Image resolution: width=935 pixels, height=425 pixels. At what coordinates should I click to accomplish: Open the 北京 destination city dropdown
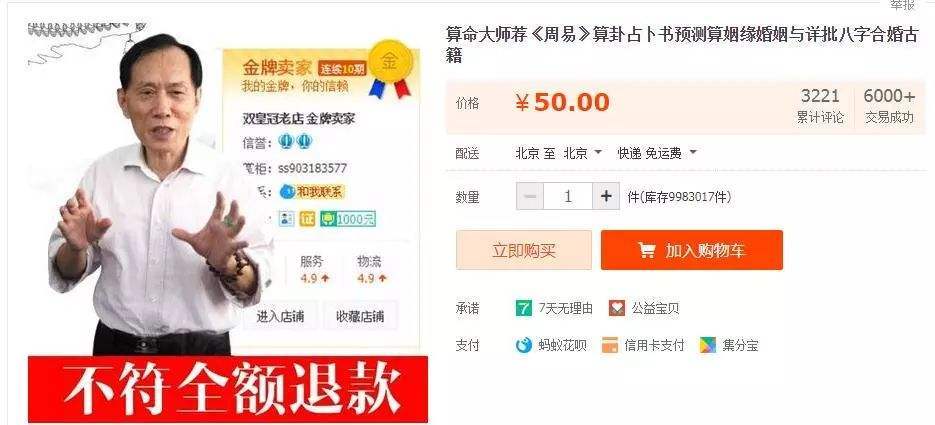pos(583,153)
